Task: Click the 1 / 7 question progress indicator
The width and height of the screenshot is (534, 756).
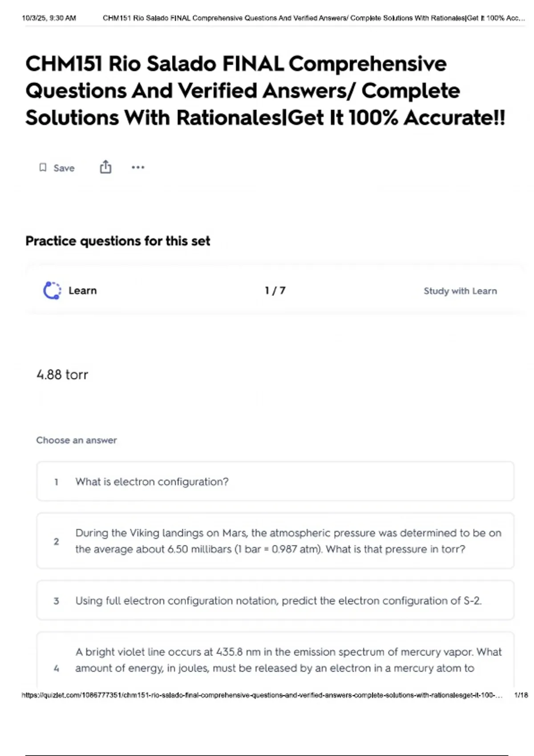Action: (x=275, y=290)
